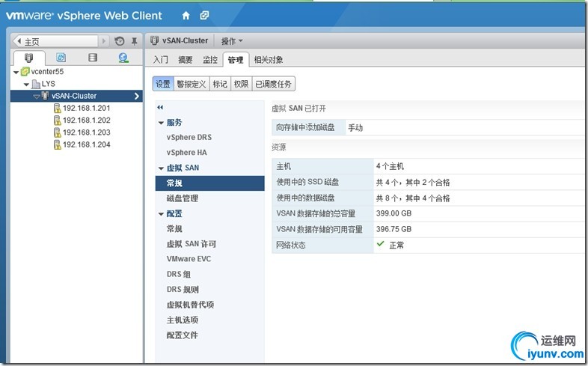The height and width of the screenshot is (366, 588).
Task: Click the 手动 disk add mode value
Action: pos(355,128)
